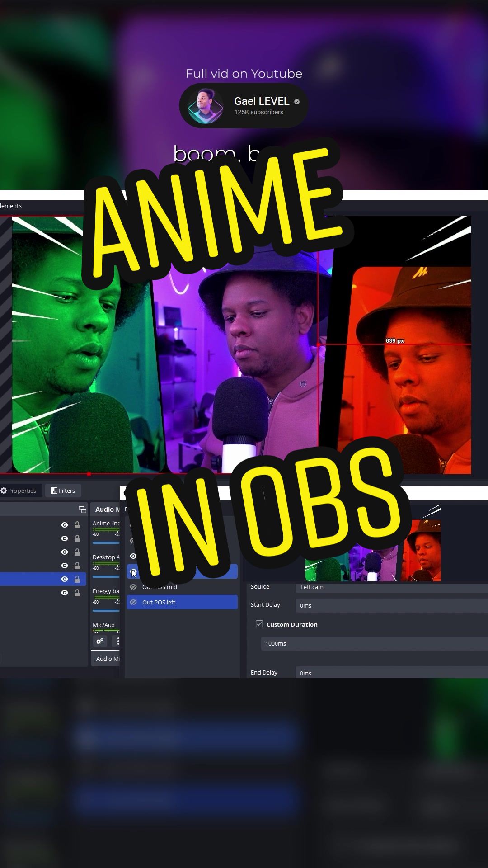This screenshot has width=488, height=868.
Task: Toggle the lock on the selected highlighted source
Action: tap(77, 579)
